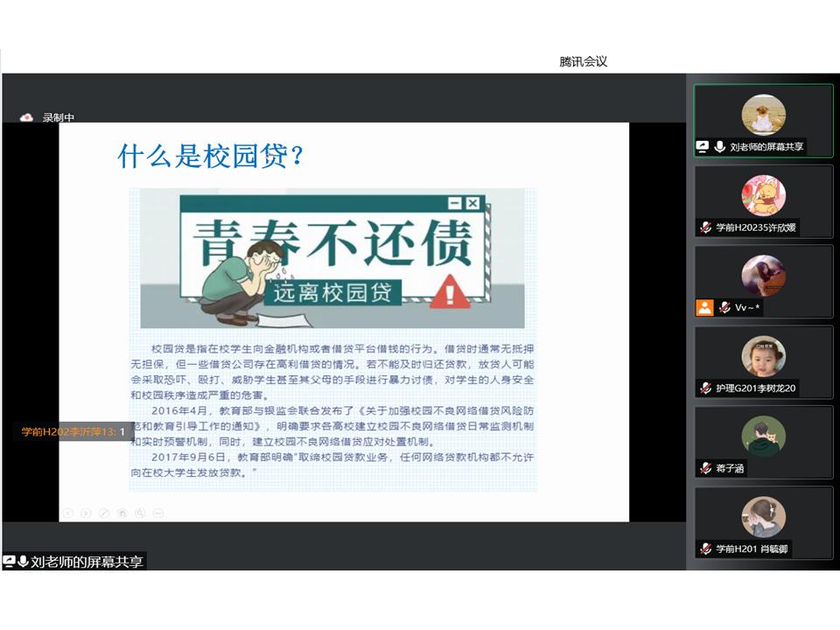Unmute 蒋子涵's microphone
840x630 pixels.
click(707, 469)
